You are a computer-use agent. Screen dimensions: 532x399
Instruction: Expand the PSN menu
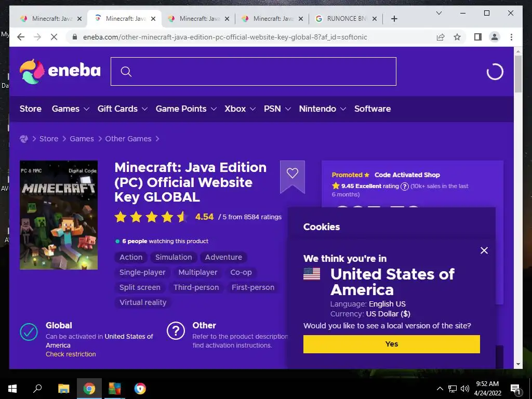click(277, 109)
